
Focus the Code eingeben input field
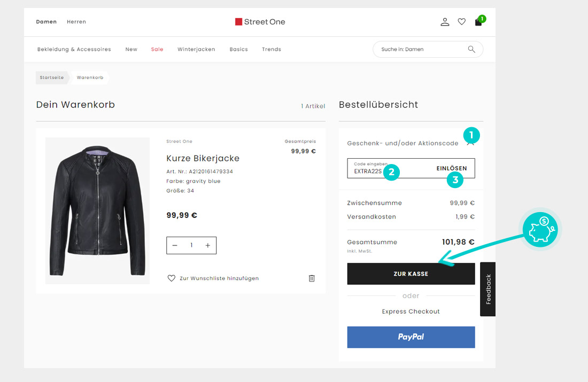coord(390,168)
